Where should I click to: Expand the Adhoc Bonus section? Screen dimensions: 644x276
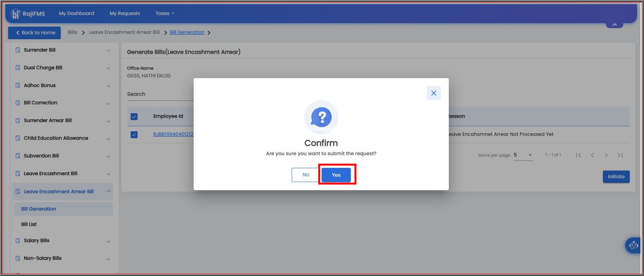[x=108, y=86]
